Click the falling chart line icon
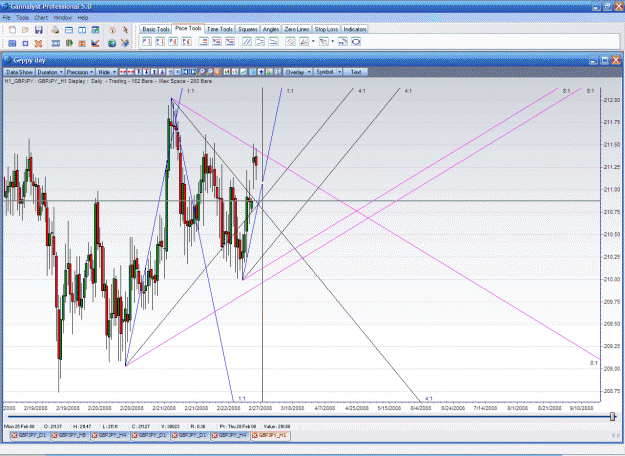This screenshot has width=625, height=456. click(x=95, y=43)
